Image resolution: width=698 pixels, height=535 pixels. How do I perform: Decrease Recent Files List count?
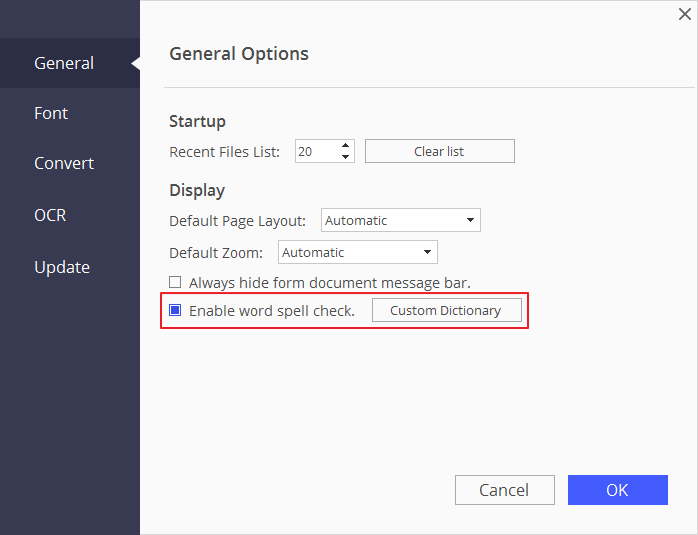point(346,157)
